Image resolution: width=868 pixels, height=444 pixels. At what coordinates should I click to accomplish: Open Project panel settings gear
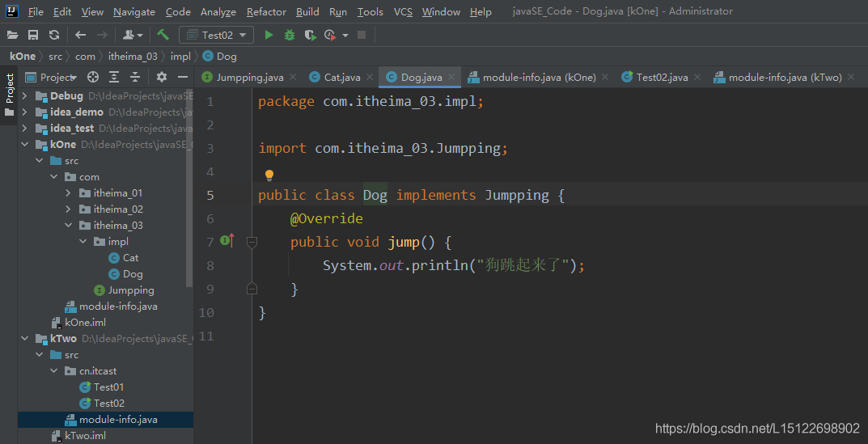[161, 77]
